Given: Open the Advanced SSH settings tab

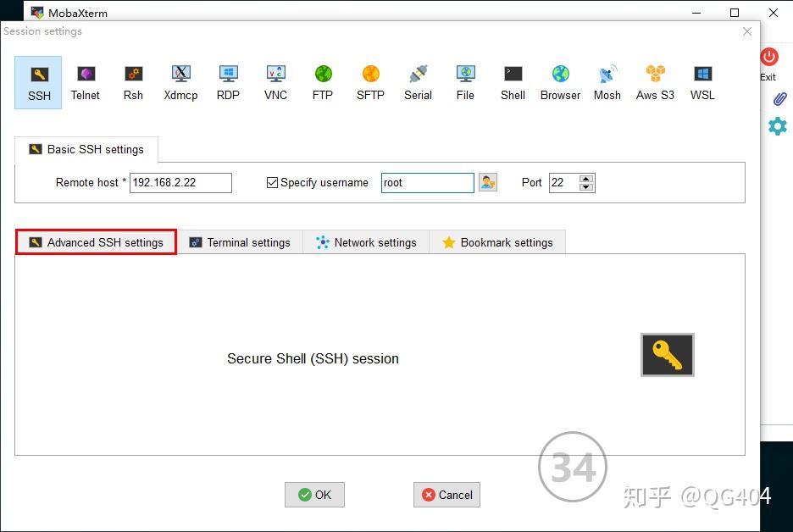Looking at the screenshot, I should (96, 242).
